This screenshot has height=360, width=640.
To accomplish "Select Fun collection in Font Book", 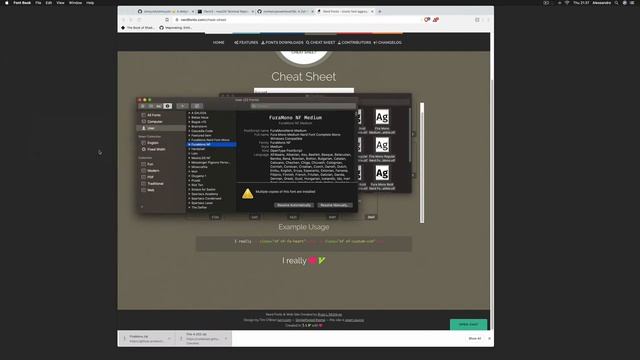I will click(x=150, y=164).
